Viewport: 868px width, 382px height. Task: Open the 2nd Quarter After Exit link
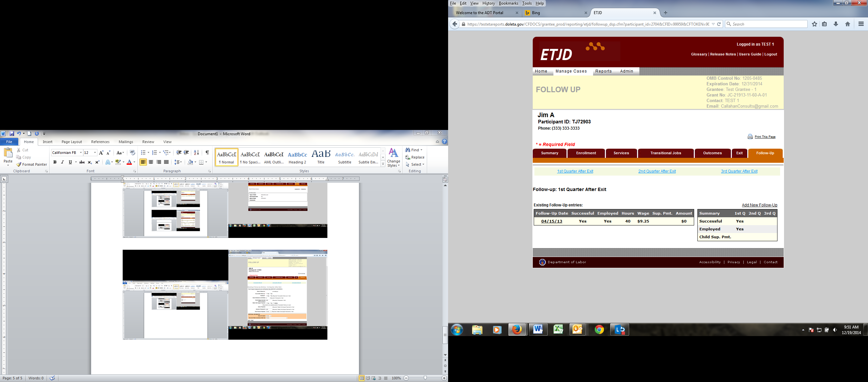pyautogui.click(x=657, y=171)
